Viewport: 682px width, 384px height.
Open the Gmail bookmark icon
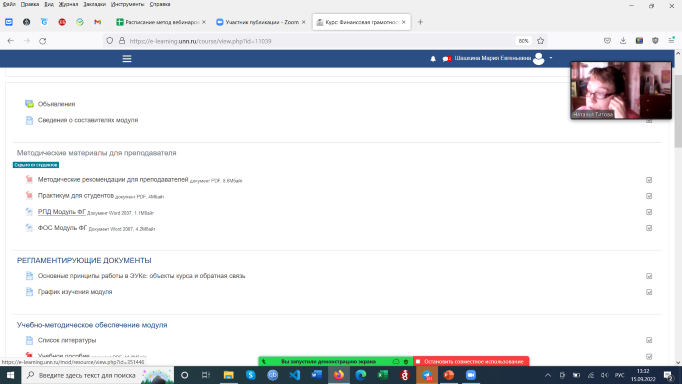(97, 22)
